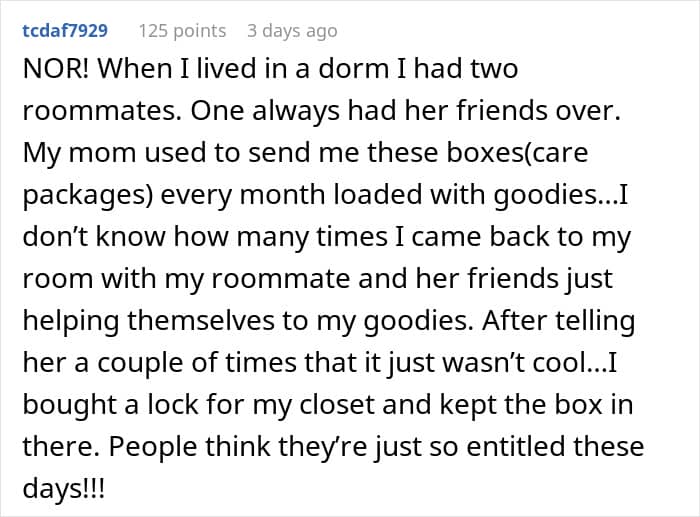Open the tcdaf7929 user profile link
The height and width of the screenshot is (517, 700).
pos(65,31)
